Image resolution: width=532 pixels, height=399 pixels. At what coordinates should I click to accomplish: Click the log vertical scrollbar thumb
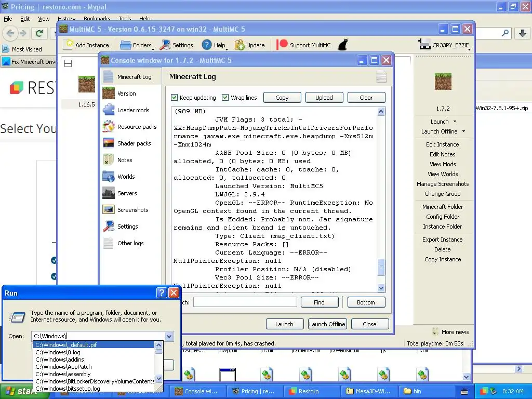381,267
